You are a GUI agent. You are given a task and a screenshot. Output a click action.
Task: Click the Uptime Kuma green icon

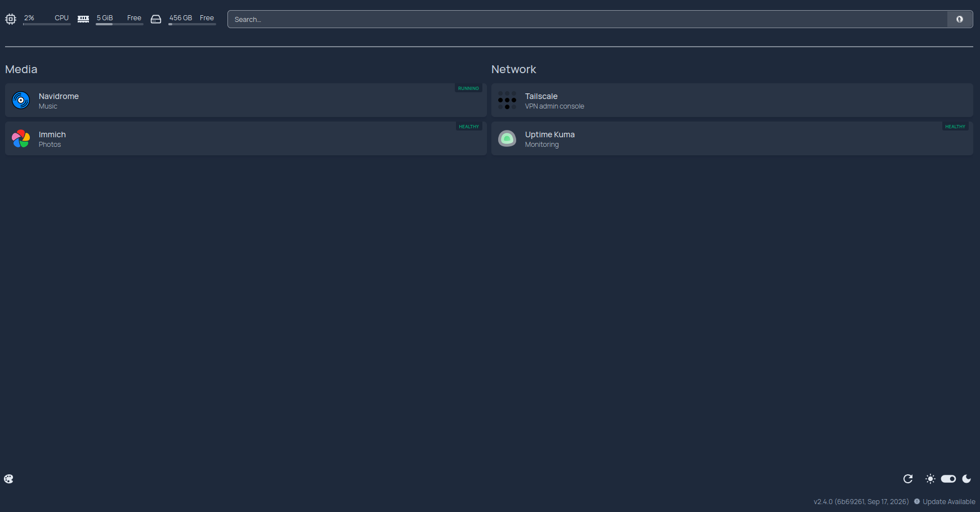tap(507, 138)
